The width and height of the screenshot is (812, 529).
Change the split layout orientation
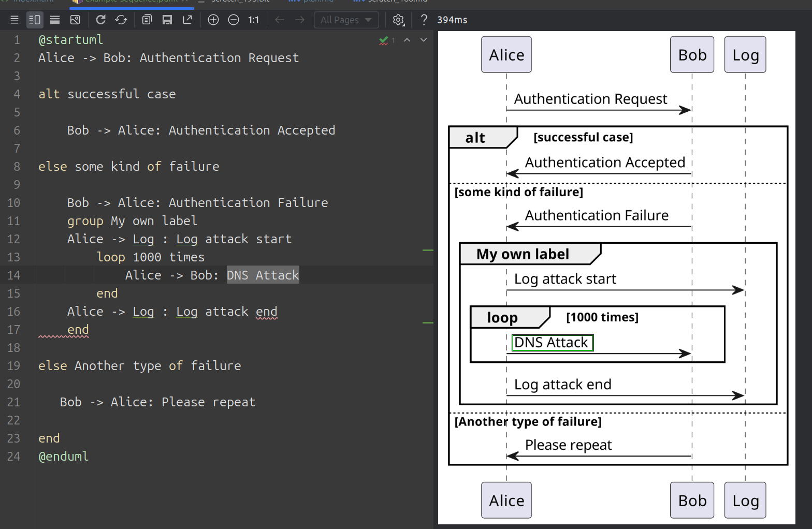click(x=55, y=20)
